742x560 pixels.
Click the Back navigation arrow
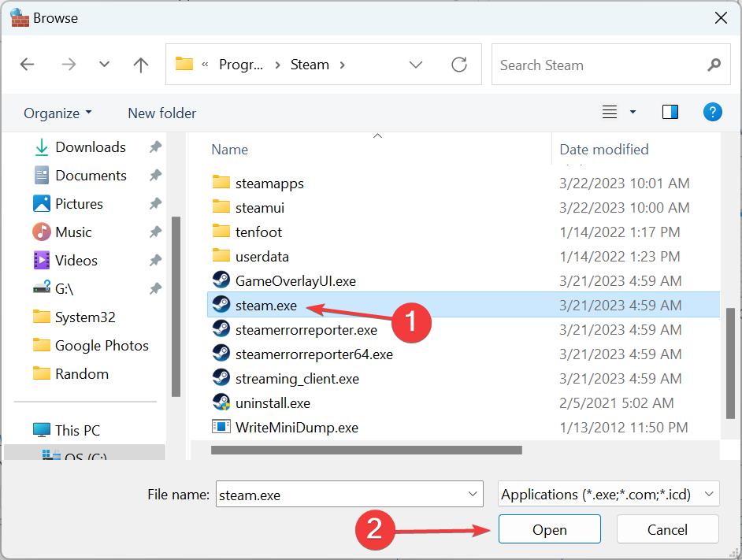[28, 65]
